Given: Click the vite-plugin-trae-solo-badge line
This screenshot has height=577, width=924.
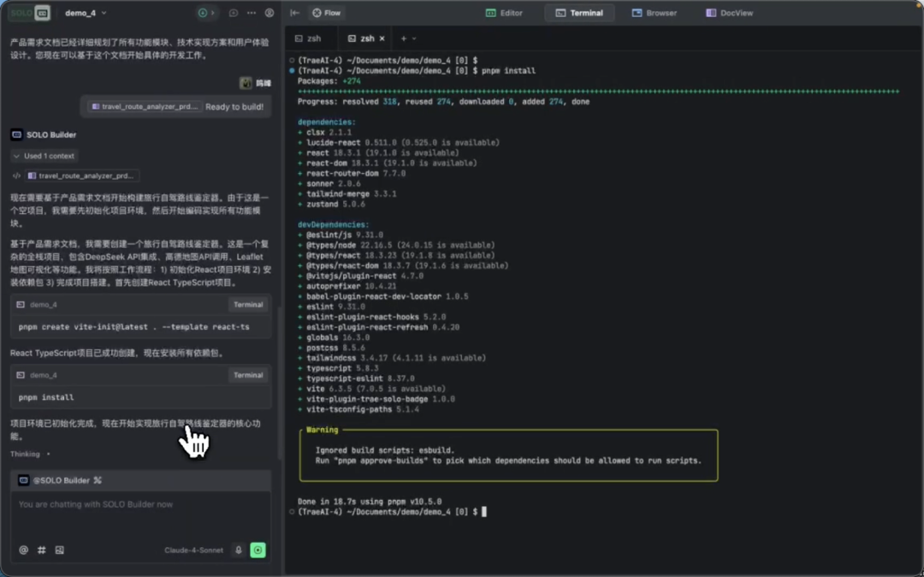Looking at the screenshot, I should (376, 399).
